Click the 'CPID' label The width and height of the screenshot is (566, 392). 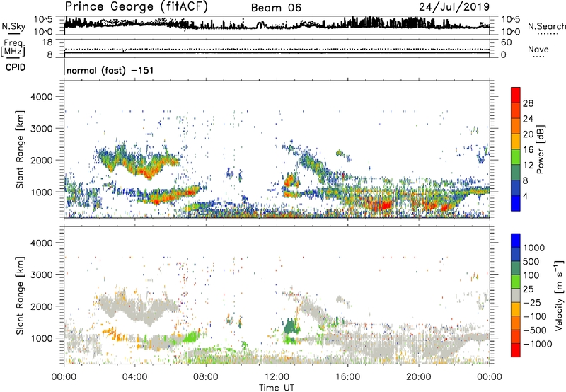click(15, 67)
